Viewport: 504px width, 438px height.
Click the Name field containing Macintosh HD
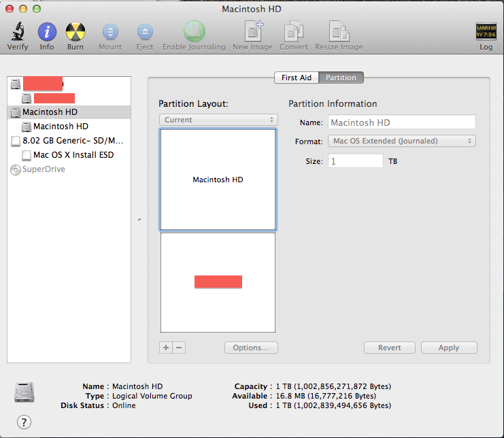[401, 122]
